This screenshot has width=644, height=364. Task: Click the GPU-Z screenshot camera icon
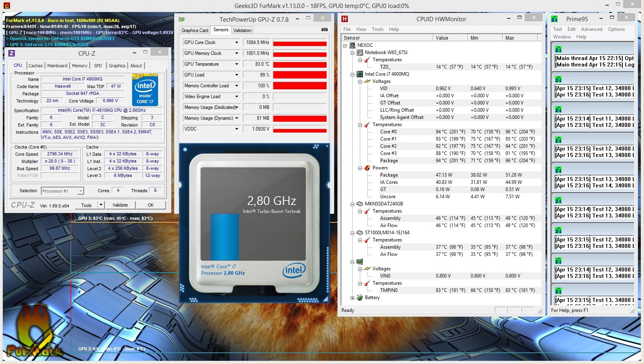pyautogui.click(x=325, y=30)
